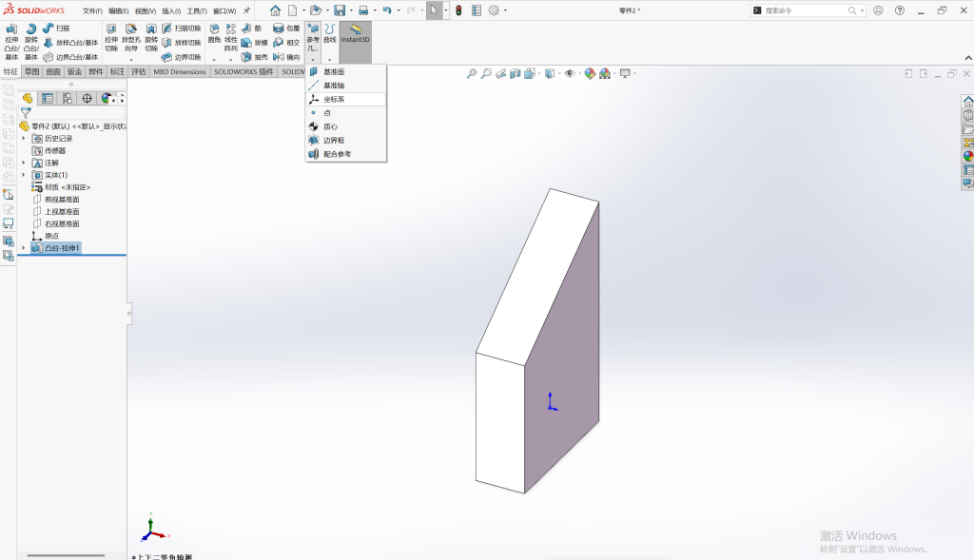Click the 曲线 curves tool
Viewport: 974px width, 560px height.
coord(329,34)
